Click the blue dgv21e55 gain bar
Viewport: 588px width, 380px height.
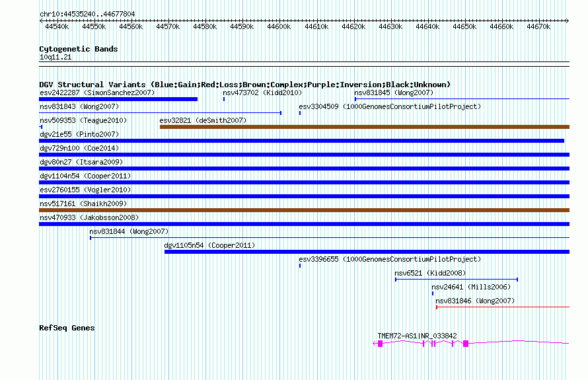(301, 141)
